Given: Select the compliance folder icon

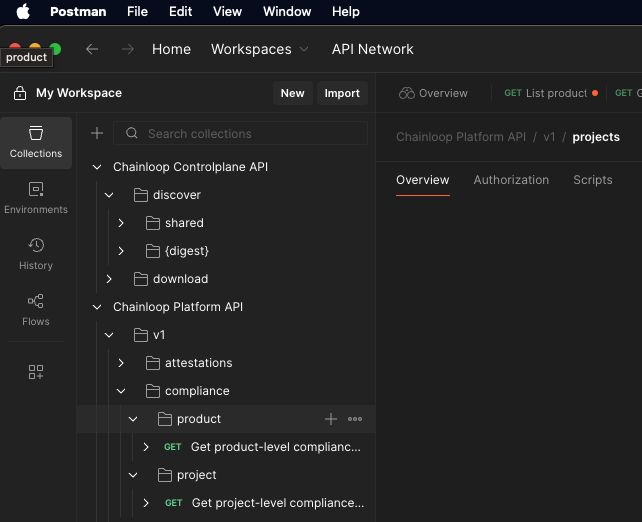Looking at the screenshot, I should click(x=153, y=391).
